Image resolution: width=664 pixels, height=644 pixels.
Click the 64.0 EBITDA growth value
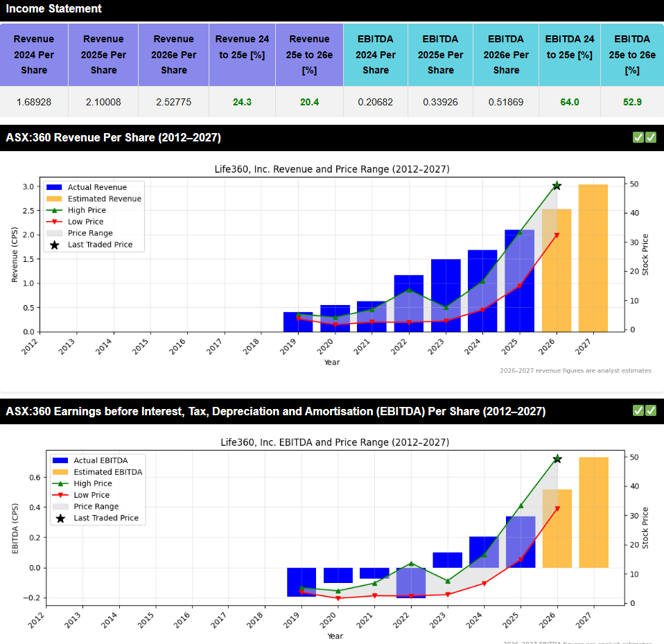(x=569, y=102)
